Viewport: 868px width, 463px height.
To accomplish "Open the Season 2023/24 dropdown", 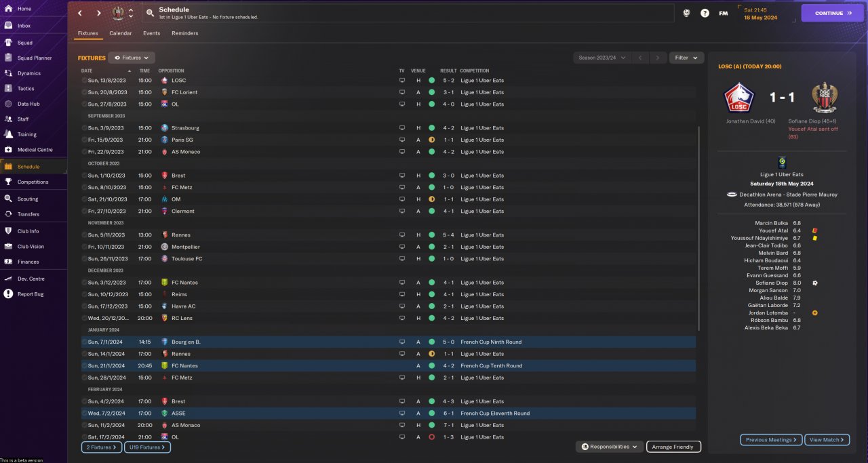I will coord(602,58).
